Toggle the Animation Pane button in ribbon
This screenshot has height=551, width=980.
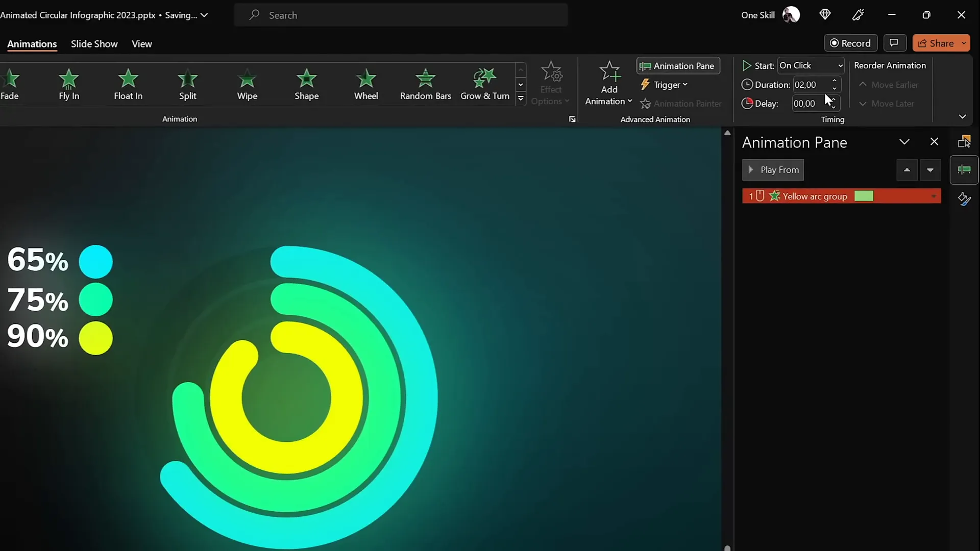tap(678, 66)
